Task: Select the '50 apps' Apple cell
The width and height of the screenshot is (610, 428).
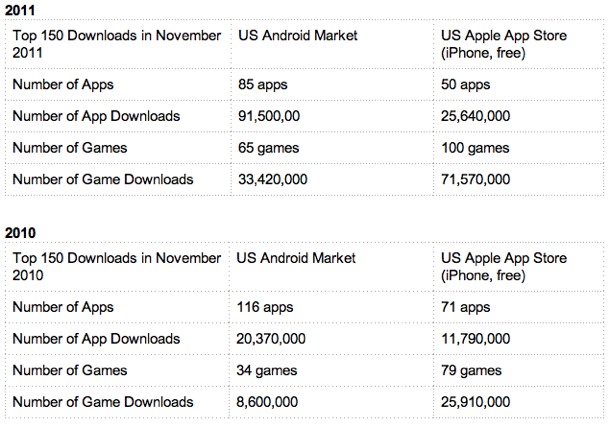Action: (x=465, y=85)
